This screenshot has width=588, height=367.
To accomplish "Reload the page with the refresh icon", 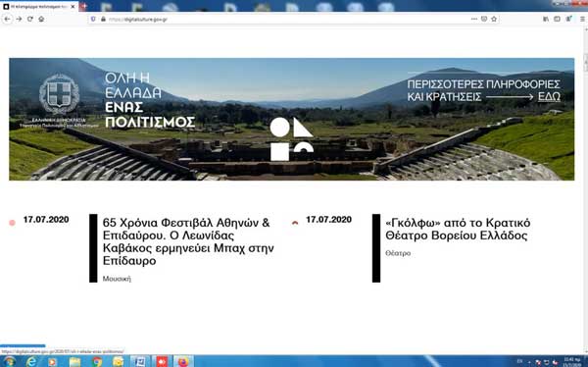I will click(30, 20).
